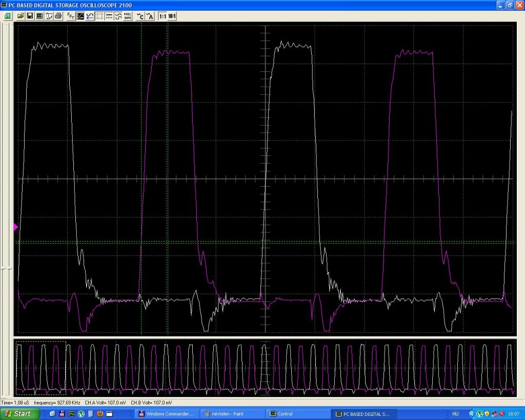This screenshot has width=525, height=420.
Task: Click the red security shield tray icon
Action: (501, 414)
